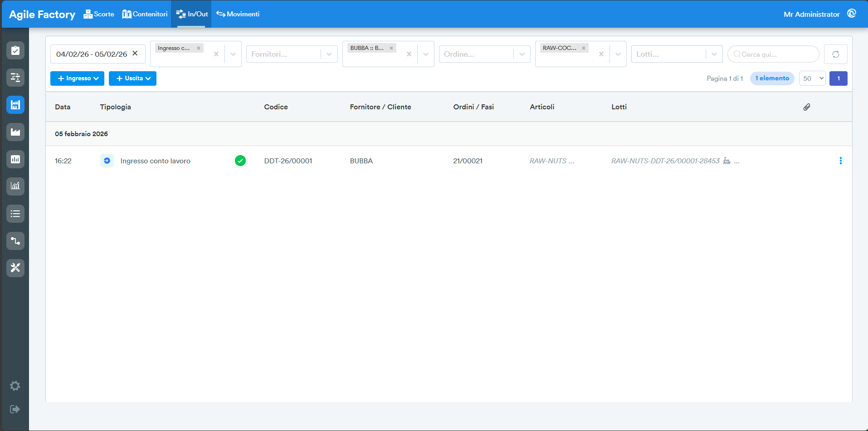Expand the RAW-COC article filter dropdown arrow
The height and width of the screenshot is (431, 868).
(618, 54)
